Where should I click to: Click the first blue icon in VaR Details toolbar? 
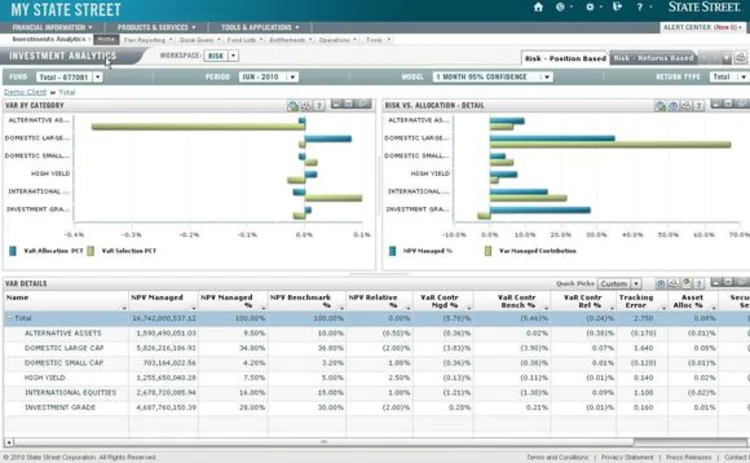[661, 284]
